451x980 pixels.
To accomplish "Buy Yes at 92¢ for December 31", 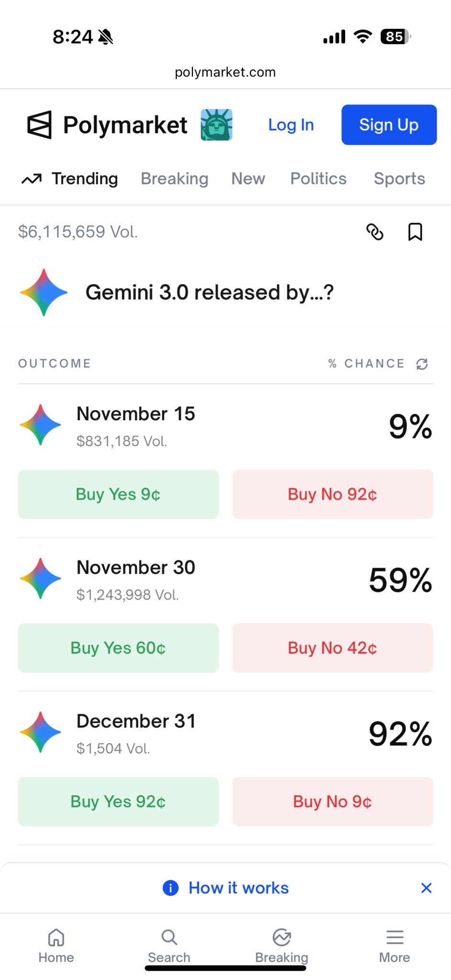I will pyautogui.click(x=118, y=802).
